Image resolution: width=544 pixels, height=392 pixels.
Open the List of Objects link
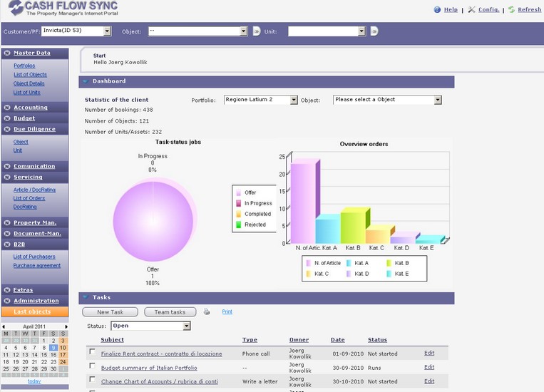(30, 75)
